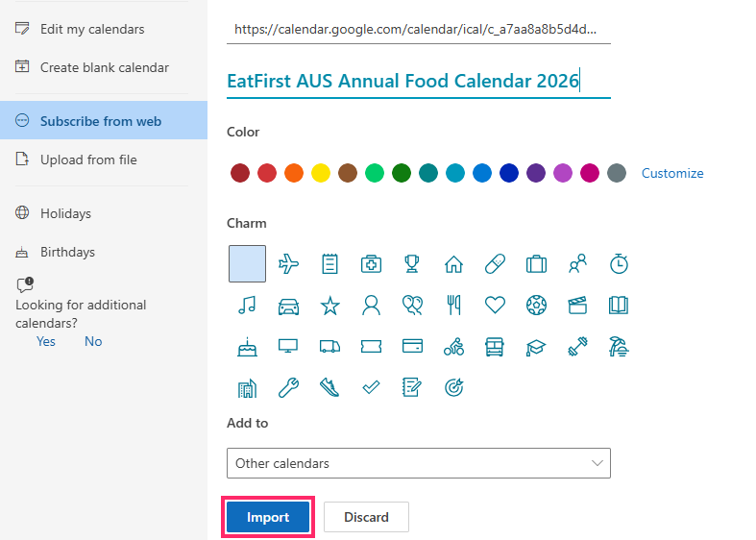
Task: Choose the balloons charm icon
Action: pos(412,306)
